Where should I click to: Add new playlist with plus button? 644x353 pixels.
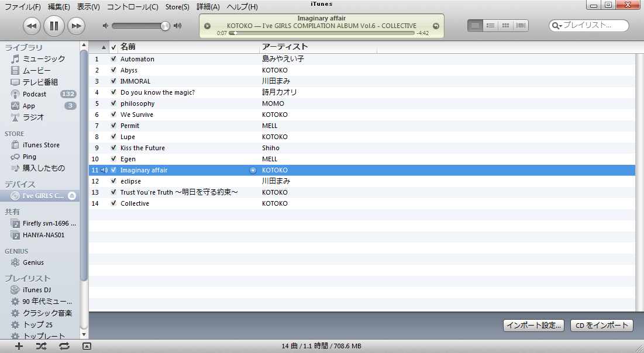[x=19, y=347]
